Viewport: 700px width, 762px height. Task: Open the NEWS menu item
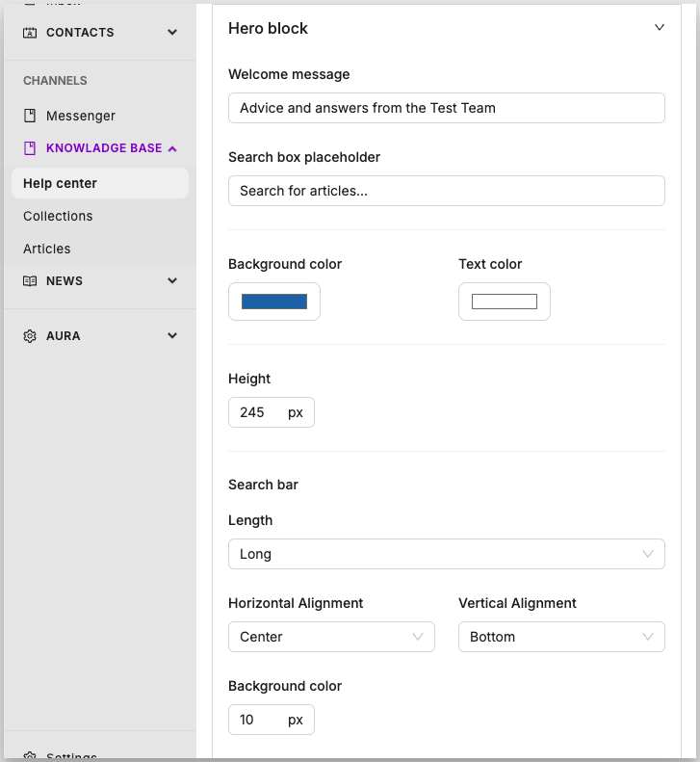(x=65, y=281)
